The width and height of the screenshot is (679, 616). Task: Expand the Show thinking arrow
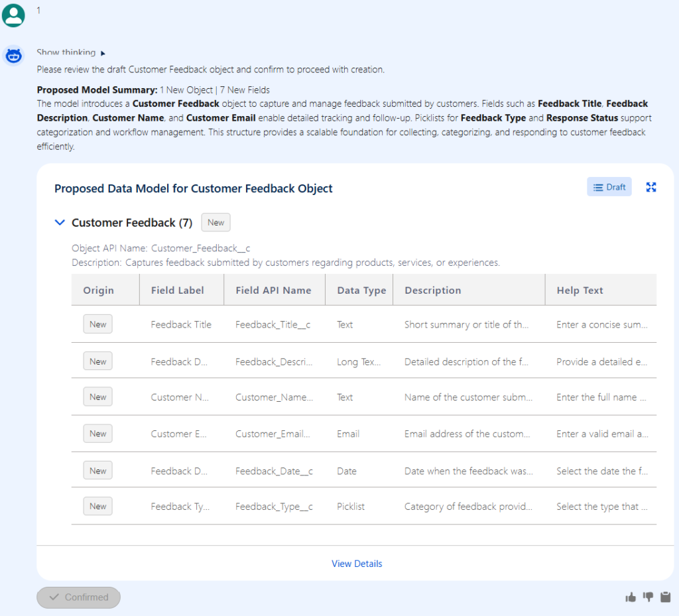103,53
